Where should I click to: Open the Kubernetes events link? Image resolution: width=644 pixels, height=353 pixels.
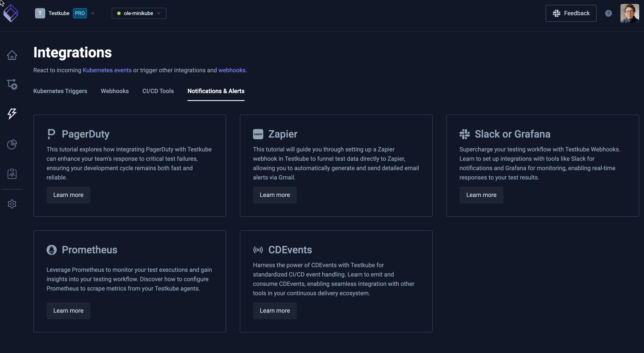point(107,70)
